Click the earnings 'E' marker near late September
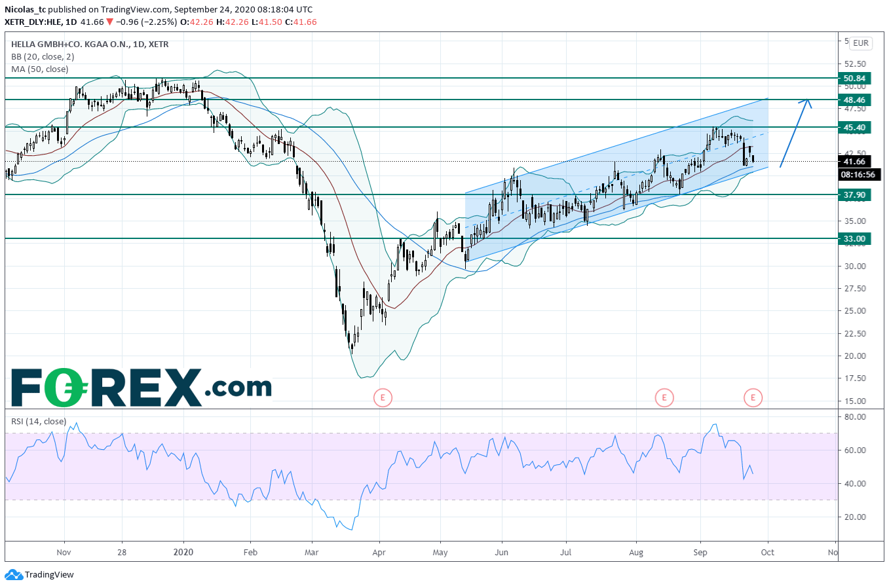Image resolution: width=889 pixels, height=588 pixels. point(753,397)
